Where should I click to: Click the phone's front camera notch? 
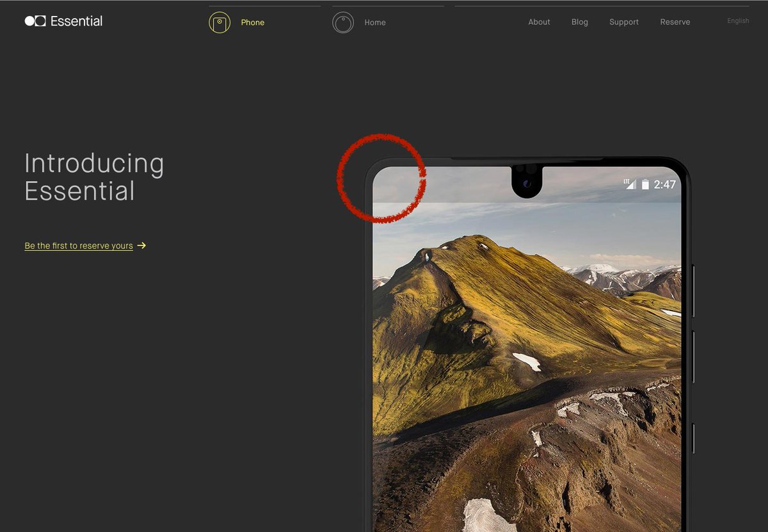tap(527, 181)
